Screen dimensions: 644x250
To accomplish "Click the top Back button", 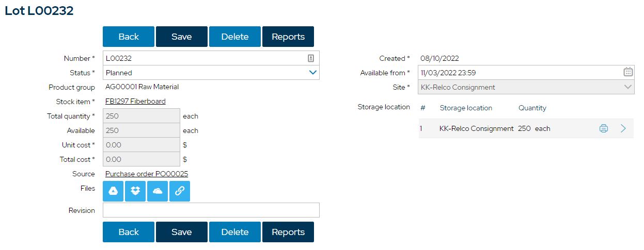I will (129, 37).
